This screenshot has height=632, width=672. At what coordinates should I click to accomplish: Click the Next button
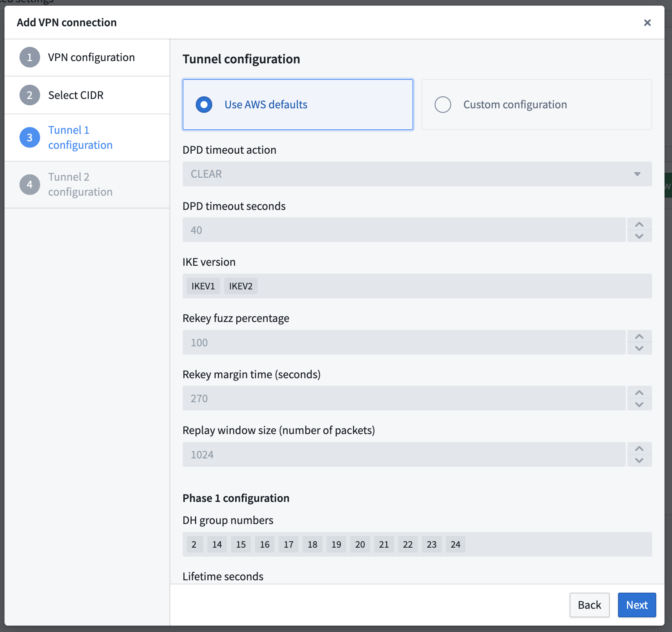click(636, 605)
